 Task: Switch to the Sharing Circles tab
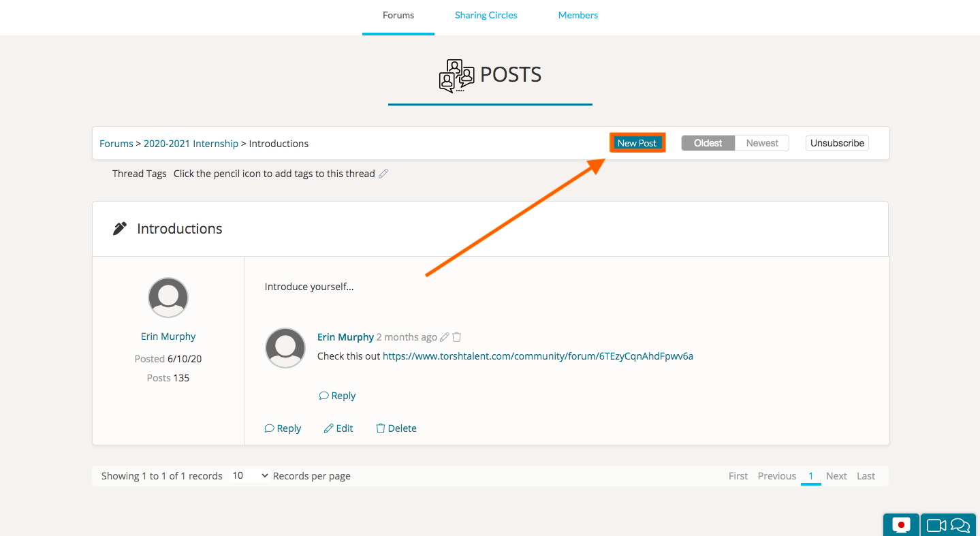point(486,15)
